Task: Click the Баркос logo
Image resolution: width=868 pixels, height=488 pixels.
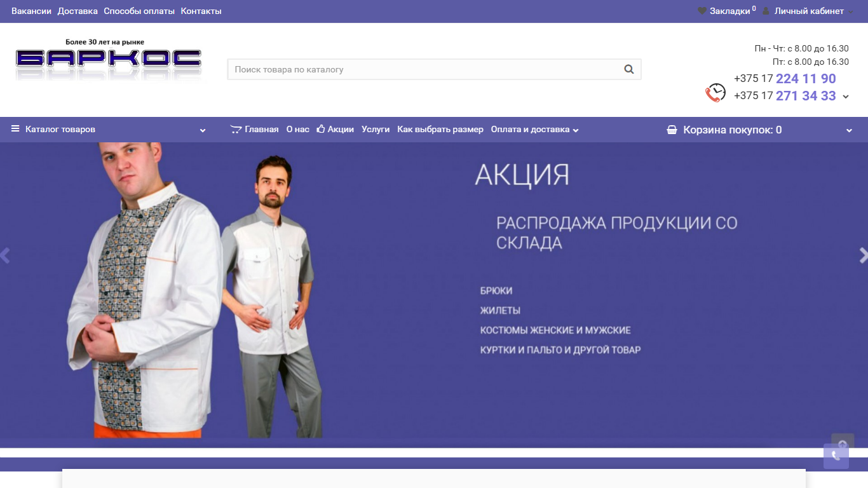Action: (108, 59)
